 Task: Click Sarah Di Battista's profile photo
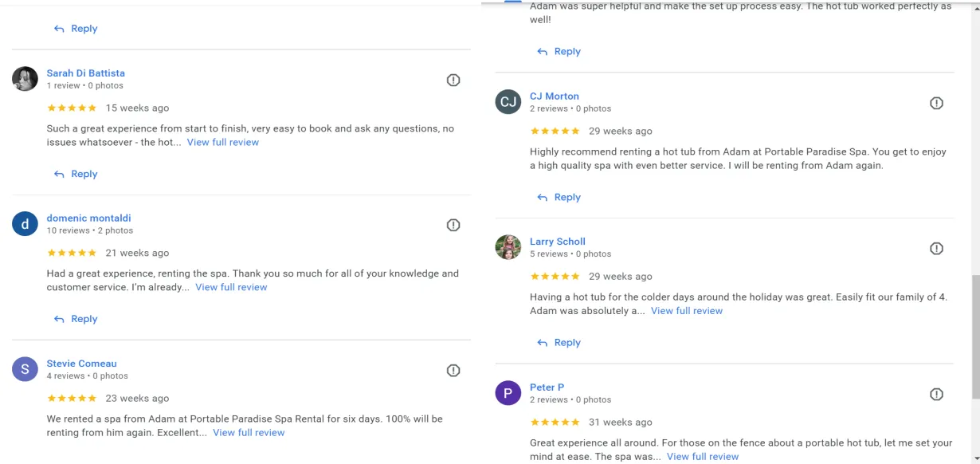pos(25,79)
